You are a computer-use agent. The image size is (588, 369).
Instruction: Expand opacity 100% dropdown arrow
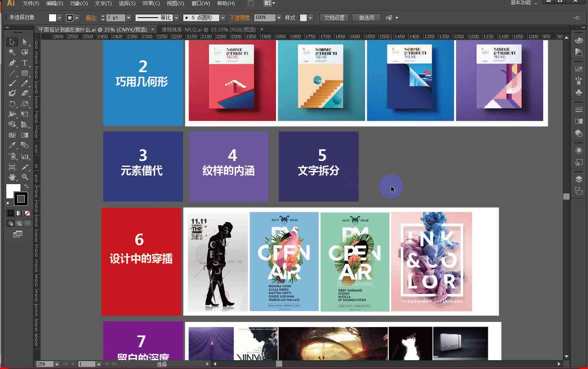[x=279, y=18]
